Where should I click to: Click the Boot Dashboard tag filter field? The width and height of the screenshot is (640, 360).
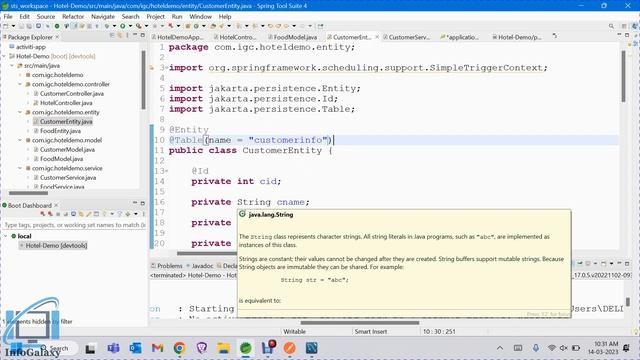(74, 225)
